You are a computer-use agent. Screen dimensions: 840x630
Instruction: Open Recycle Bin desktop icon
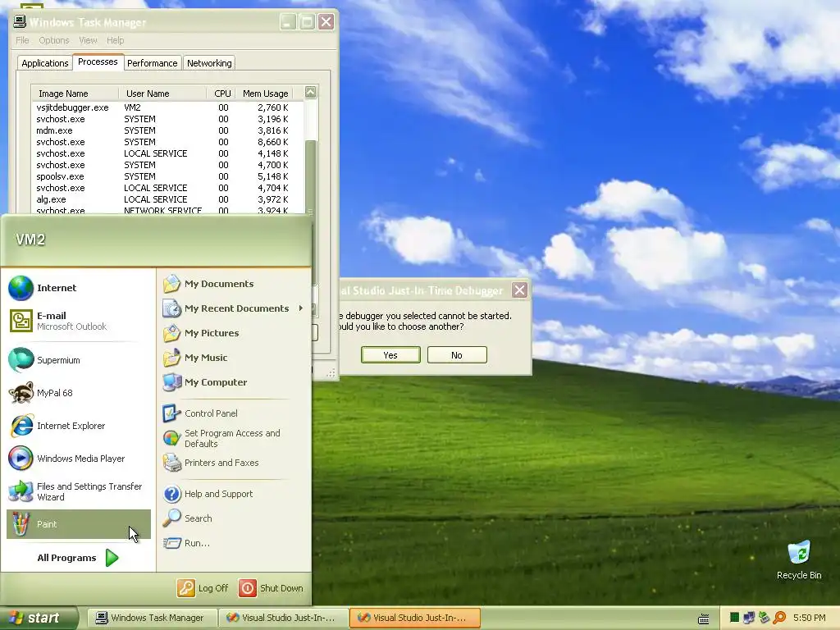coord(799,559)
